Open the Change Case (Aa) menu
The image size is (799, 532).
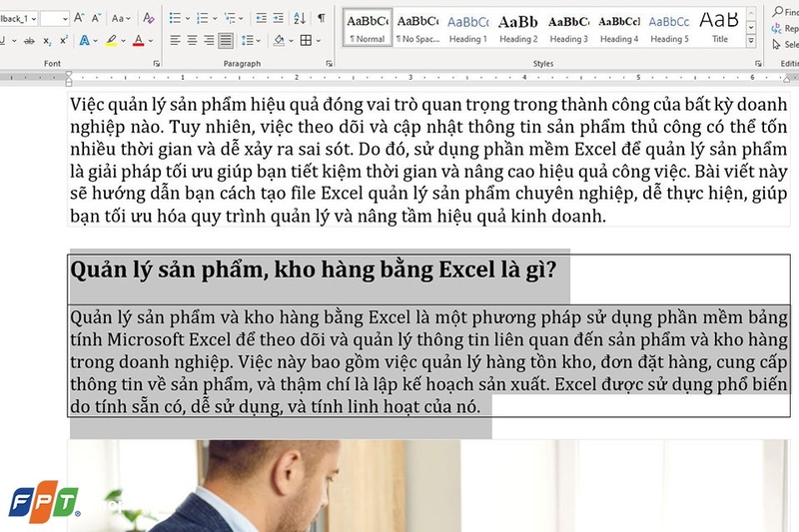[x=120, y=18]
